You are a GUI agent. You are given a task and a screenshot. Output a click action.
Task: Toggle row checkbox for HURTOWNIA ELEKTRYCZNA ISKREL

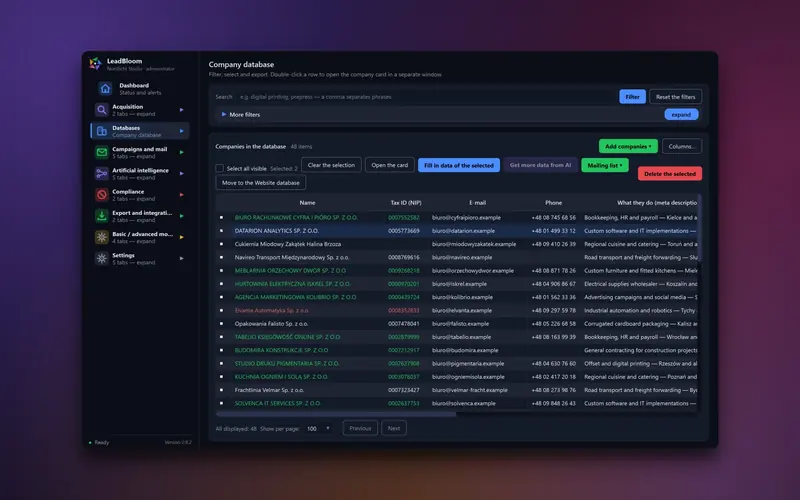click(x=221, y=284)
